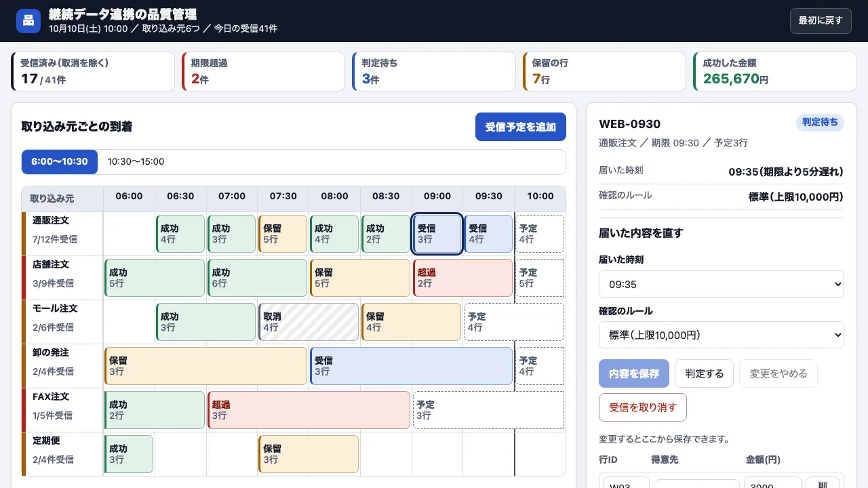Select the モール注文 取消 4行 block
The height and width of the screenshot is (488, 868).
pos(309,322)
